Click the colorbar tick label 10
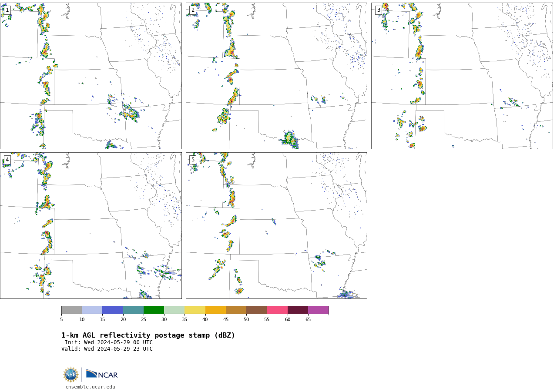This screenshot has height=392, width=557. point(82,320)
